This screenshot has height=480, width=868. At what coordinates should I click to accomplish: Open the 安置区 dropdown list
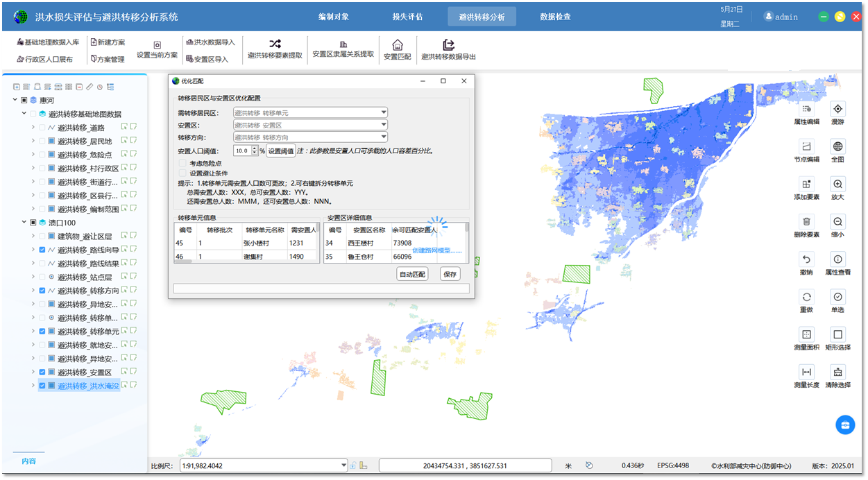(x=384, y=125)
